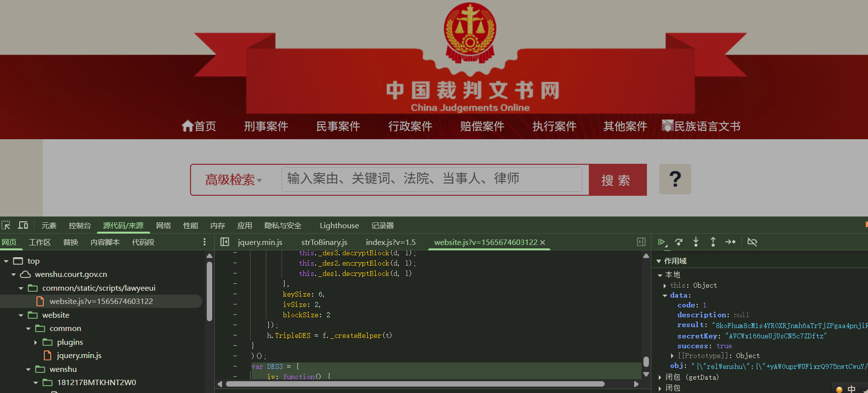Toggle the file navigator sidebar icon
This screenshot has width=868, height=393.
[225, 242]
